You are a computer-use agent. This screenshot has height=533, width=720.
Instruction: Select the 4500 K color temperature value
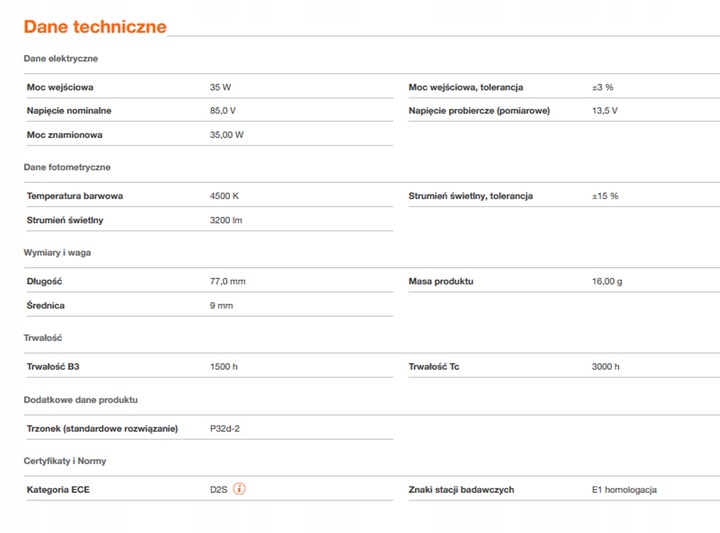click(x=224, y=196)
